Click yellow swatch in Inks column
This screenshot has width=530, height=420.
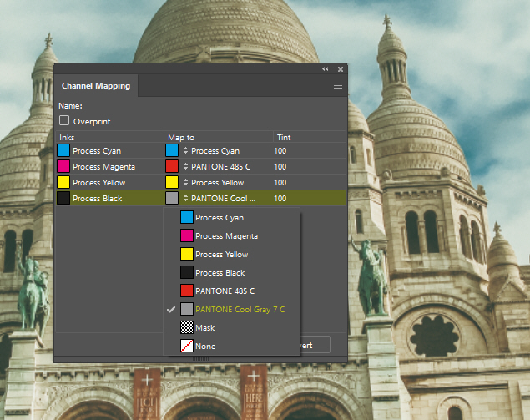(x=63, y=182)
